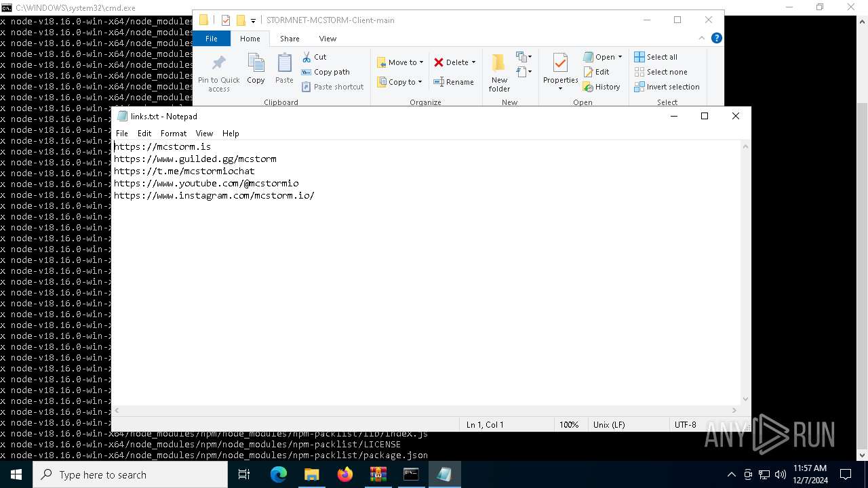Open Notepad Help menu
This screenshot has width=868, height=488.
(x=231, y=134)
